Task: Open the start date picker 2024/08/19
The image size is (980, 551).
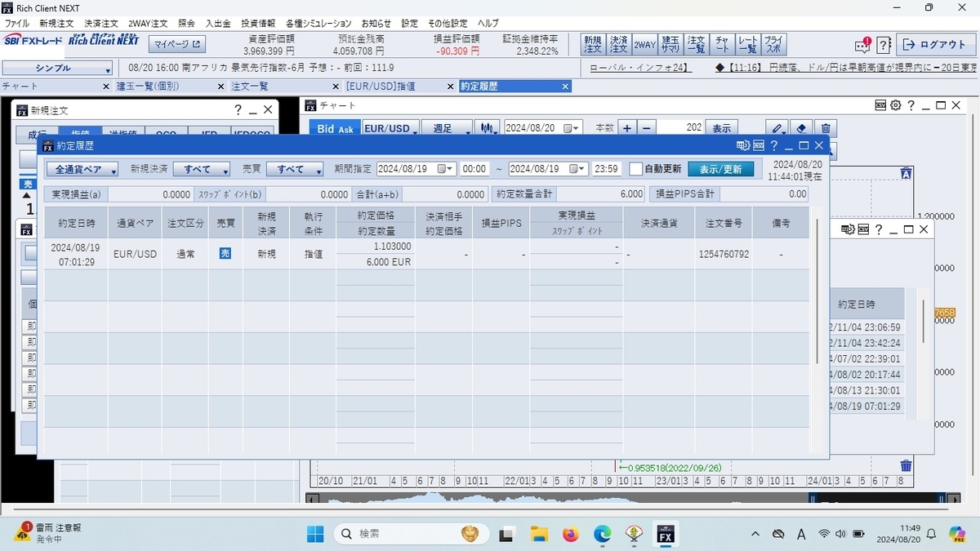Action: tap(446, 169)
